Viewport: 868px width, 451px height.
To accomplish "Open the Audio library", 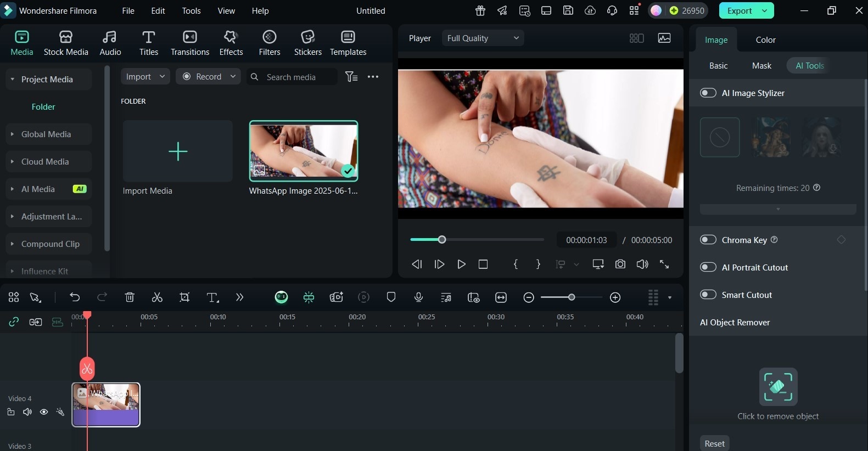I will [x=110, y=43].
